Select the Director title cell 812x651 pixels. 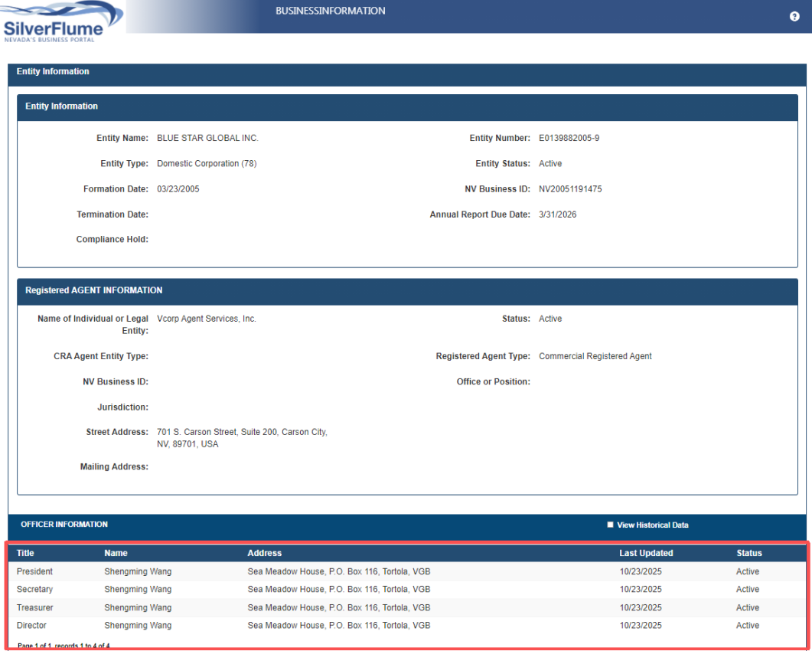click(31, 626)
